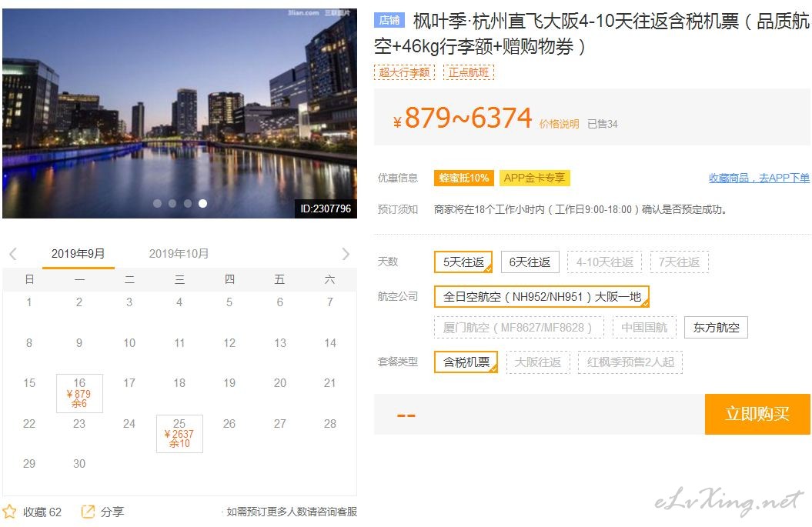Select 全日空航空 NH952/NH951 airline option
812x527 pixels.
[x=542, y=297]
